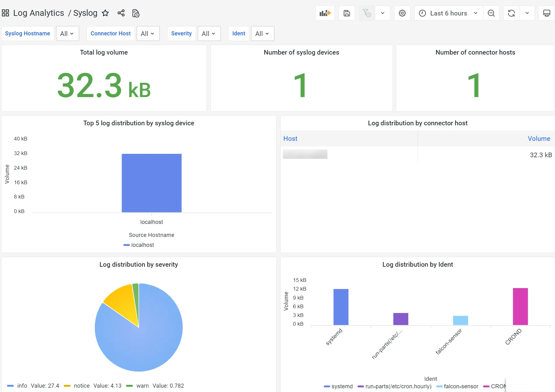Share the Syslog dashboard
The width and height of the screenshot is (555, 392).
click(x=121, y=13)
